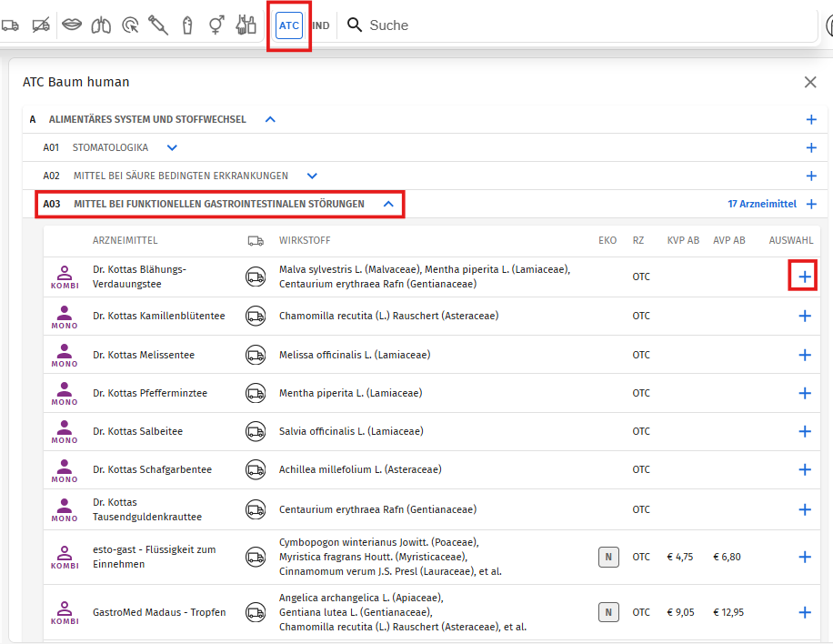Click the magnifier search icon
833x644 pixels.
(x=355, y=25)
